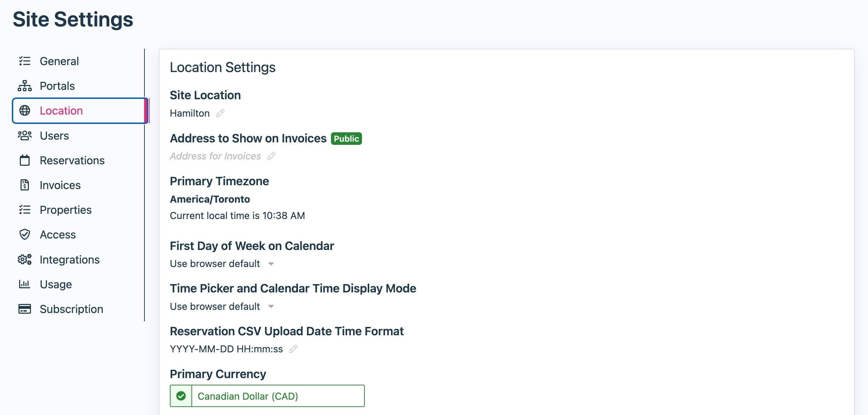
Task: Click the Portals hierarchy icon
Action: [x=24, y=86]
